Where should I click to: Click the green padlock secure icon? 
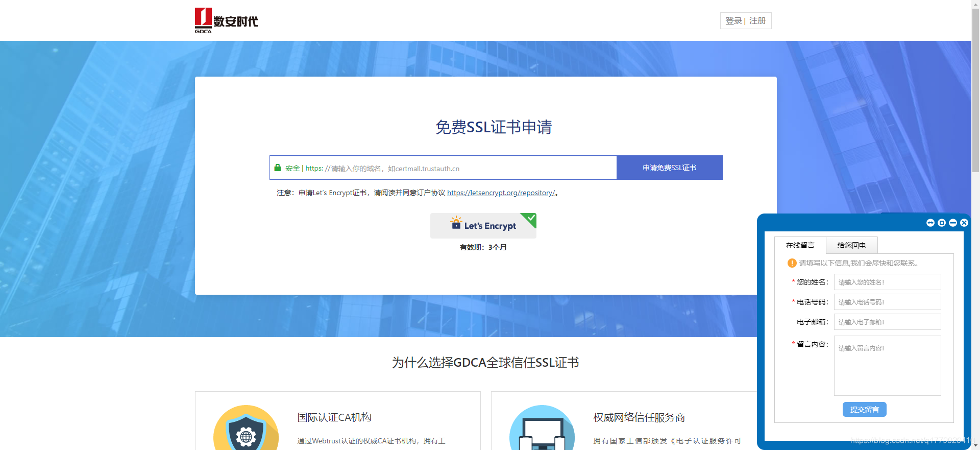click(x=278, y=168)
